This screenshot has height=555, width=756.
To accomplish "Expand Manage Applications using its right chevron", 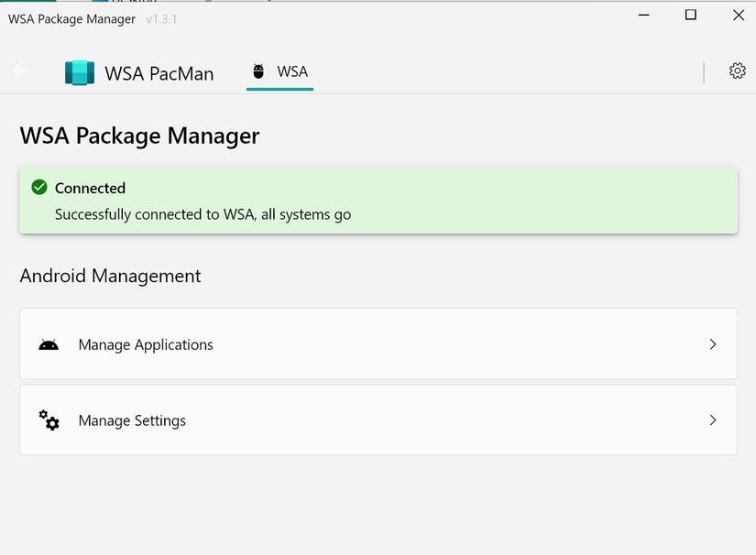I will pyautogui.click(x=713, y=344).
